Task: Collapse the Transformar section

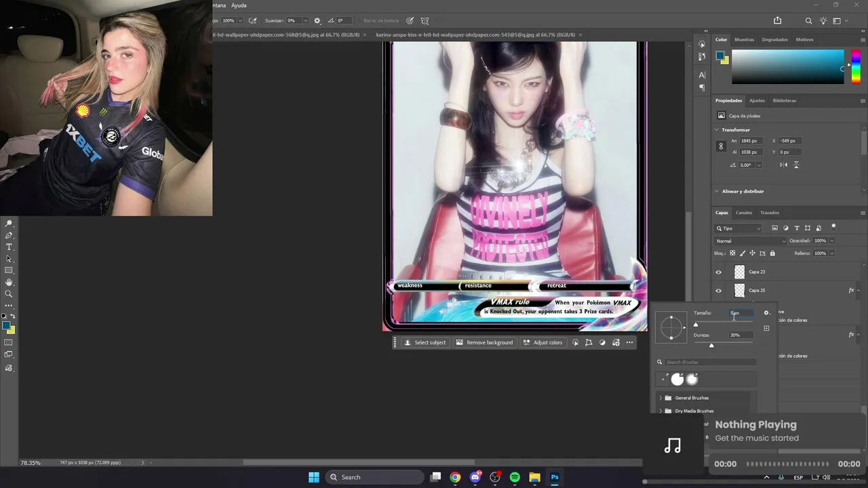Action: (717, 129)
